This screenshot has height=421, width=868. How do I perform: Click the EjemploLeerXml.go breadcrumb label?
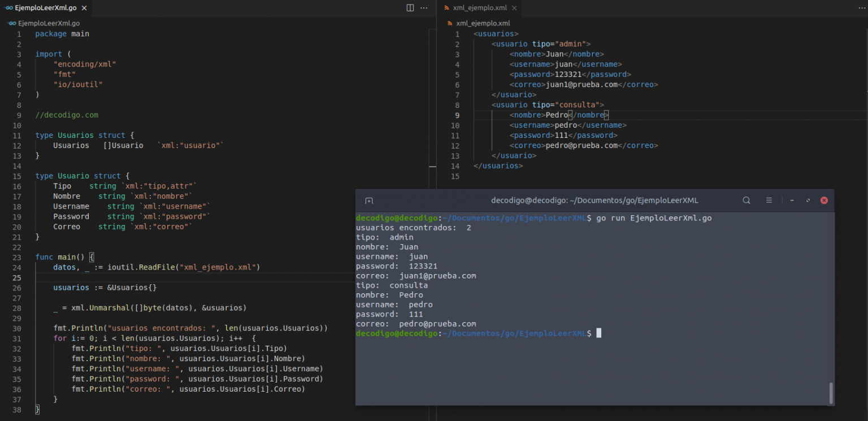tap(47, 23)
